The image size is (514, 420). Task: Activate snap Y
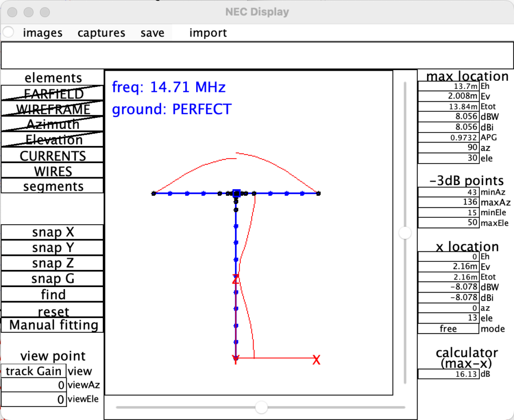pyautogui.click(x=52, y=247)
